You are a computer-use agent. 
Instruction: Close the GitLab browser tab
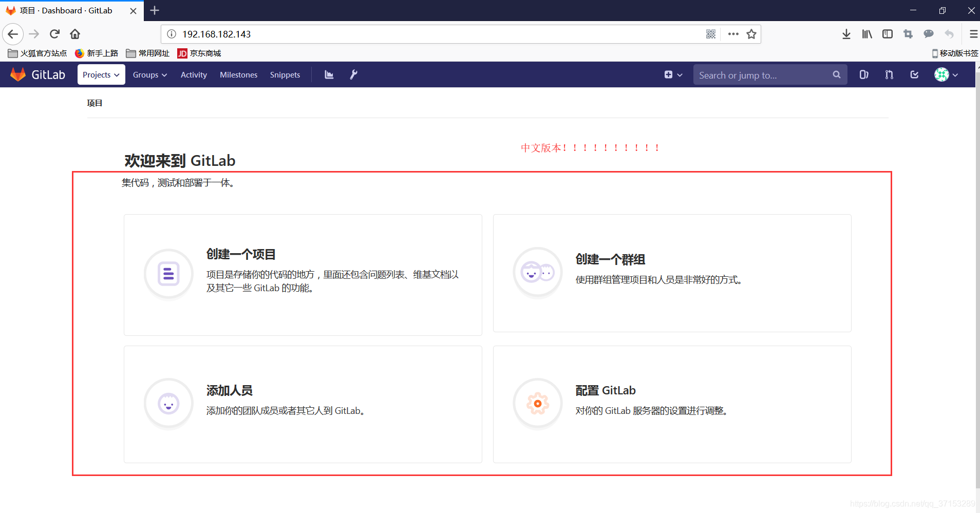coord(133,11)
